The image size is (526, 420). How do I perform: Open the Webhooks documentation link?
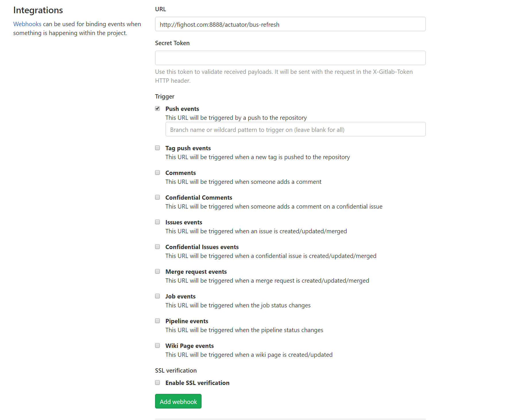point(27,24)
